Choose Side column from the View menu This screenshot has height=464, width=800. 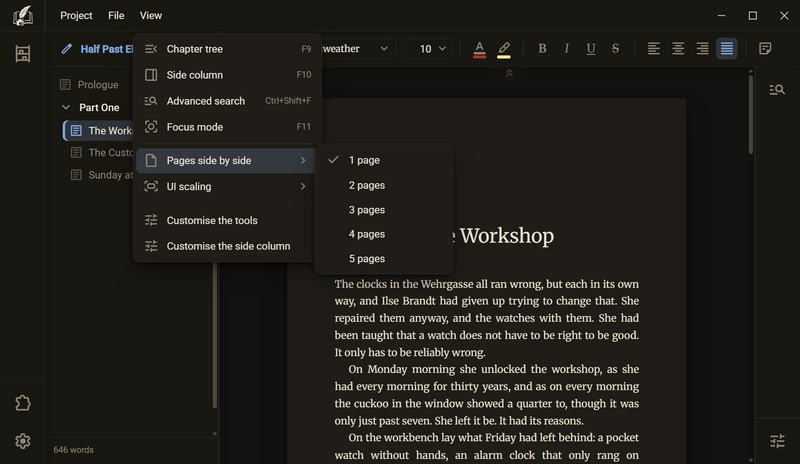click(228, 75)
